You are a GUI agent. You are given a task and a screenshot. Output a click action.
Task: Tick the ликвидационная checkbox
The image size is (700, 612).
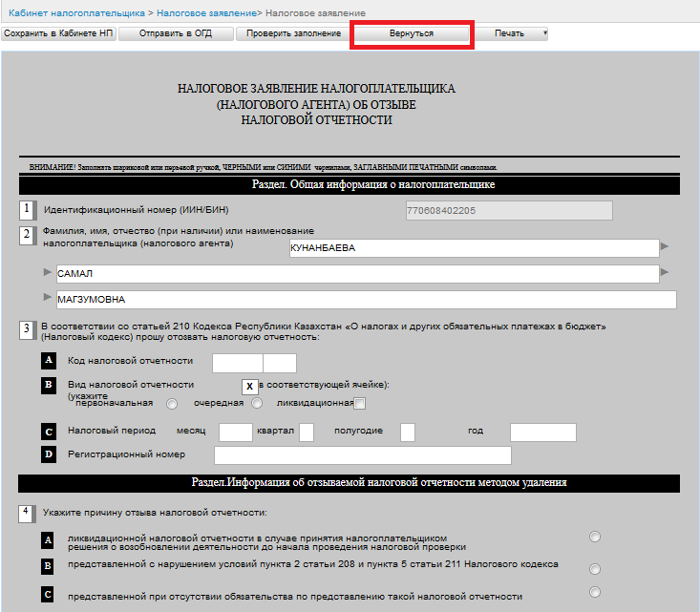pyautogui.click(x=360, y=404)
